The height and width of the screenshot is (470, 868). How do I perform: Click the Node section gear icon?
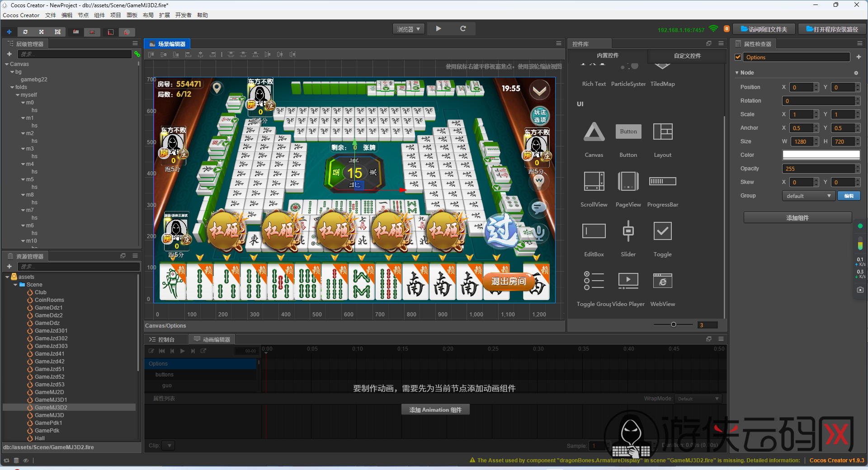coord(856,73)
